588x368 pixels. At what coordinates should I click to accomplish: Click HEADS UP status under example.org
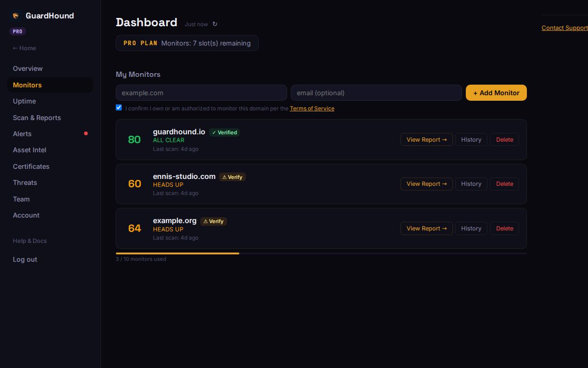click(x=168, y=229)
